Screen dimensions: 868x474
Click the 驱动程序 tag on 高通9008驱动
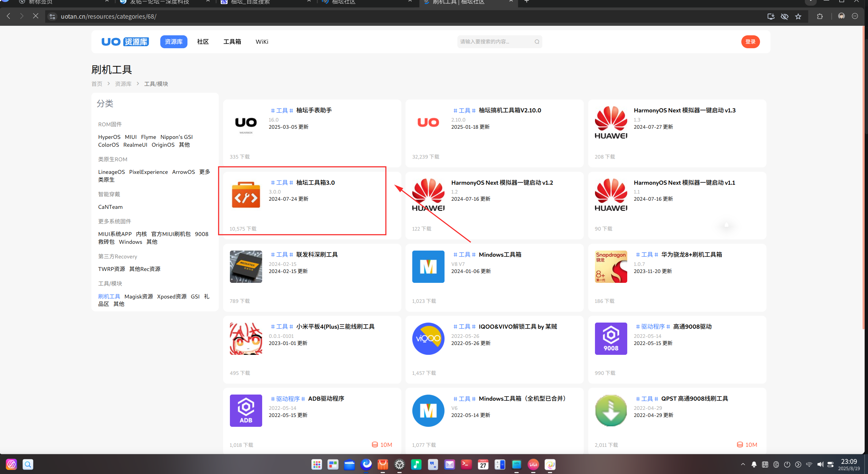coord(653,327)
